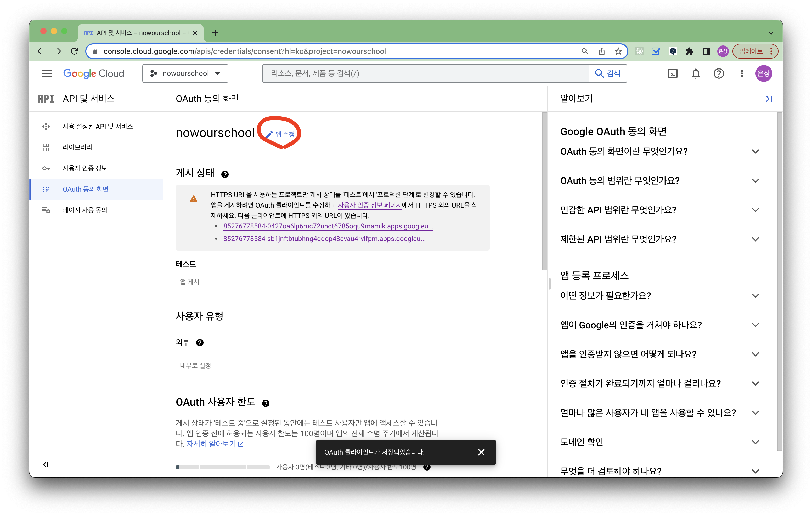Go back in browser history

point(41,51)
